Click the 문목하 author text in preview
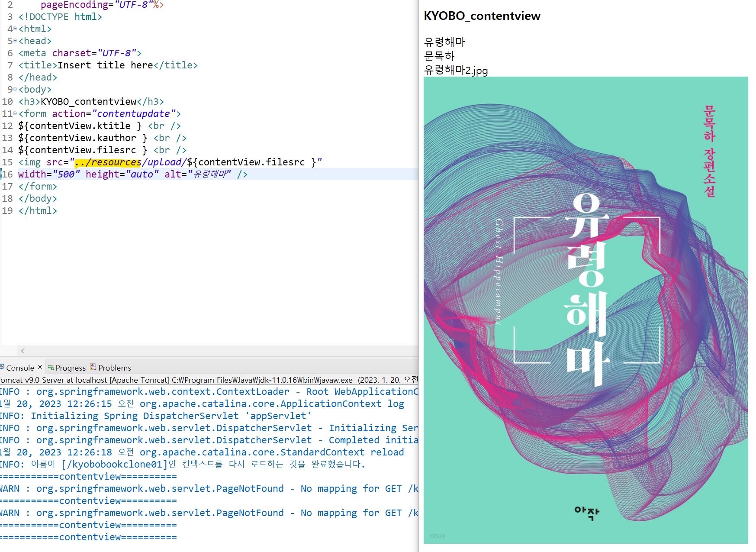Image resolution: width=756 pixels, height=552 pixels. point(439,56)
